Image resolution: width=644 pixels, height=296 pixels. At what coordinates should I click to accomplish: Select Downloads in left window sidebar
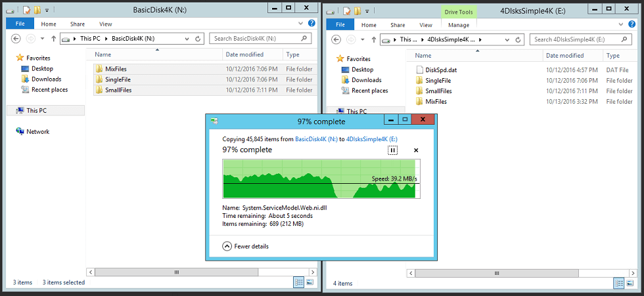pyautogui.click(x=46, y=79)
